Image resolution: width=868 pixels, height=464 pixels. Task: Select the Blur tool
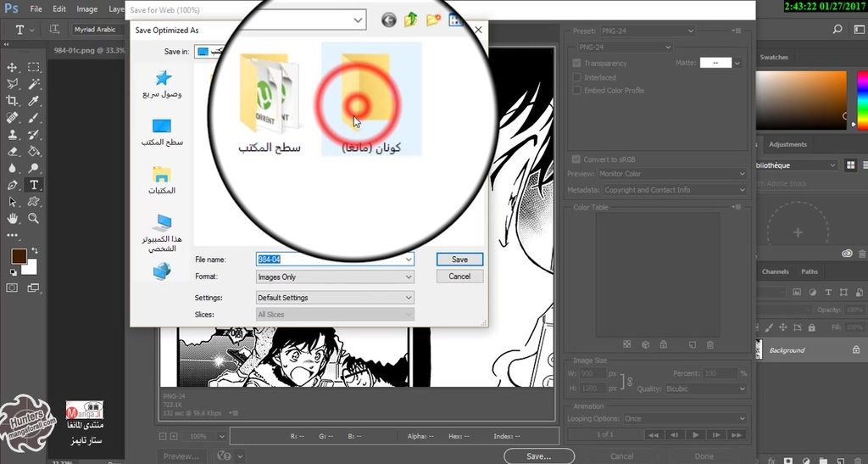coord(12,168)
